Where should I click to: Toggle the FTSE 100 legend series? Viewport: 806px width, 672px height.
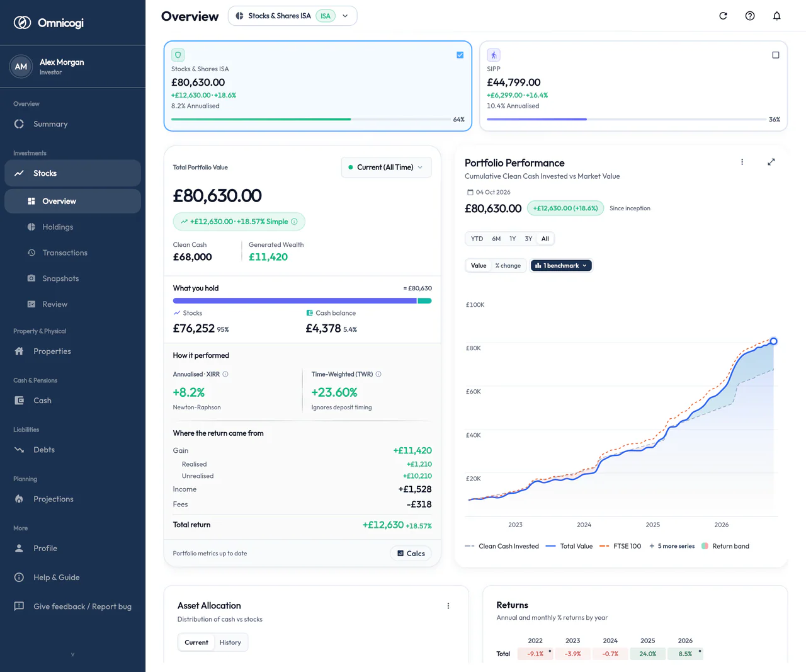(620, 546)
